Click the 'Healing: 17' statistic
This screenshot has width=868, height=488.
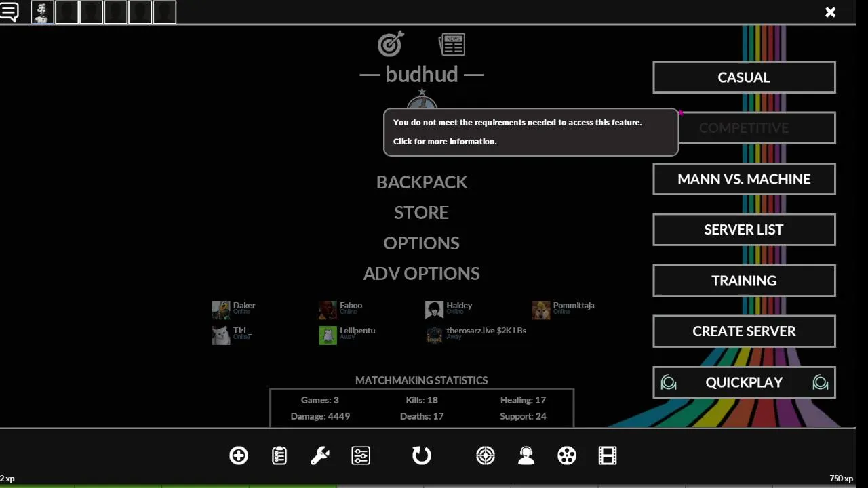pyautogui.click(x=523, y=400)
